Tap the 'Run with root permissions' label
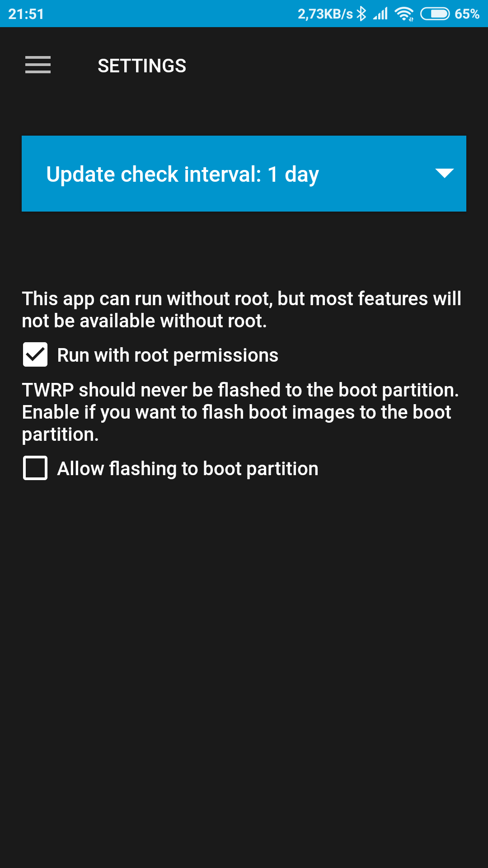Image resolution: width=488 pixels, height=868 pixels. coord(168,355)
